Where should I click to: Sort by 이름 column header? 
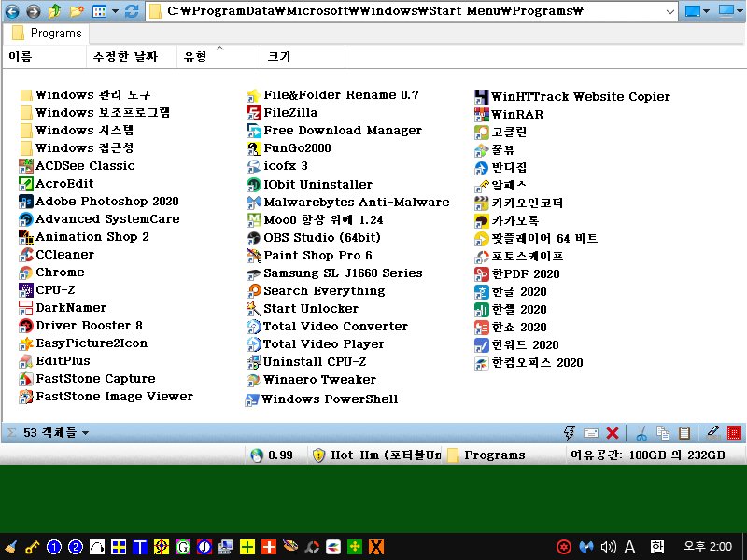[45, 57]
